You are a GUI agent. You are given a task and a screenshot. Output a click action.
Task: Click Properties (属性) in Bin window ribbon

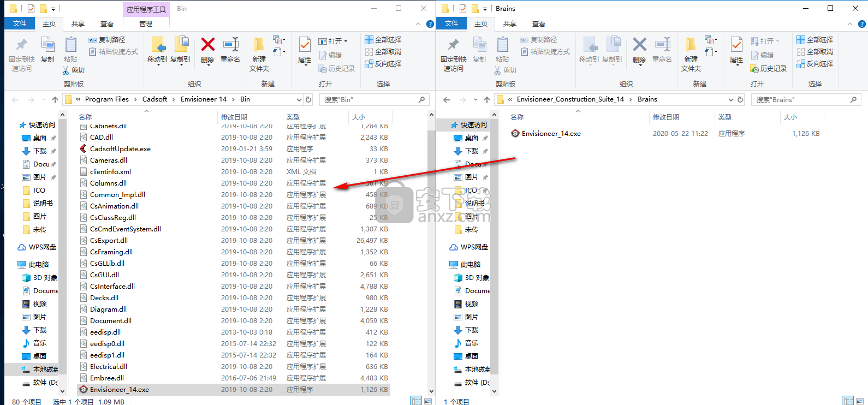[305, 51]
